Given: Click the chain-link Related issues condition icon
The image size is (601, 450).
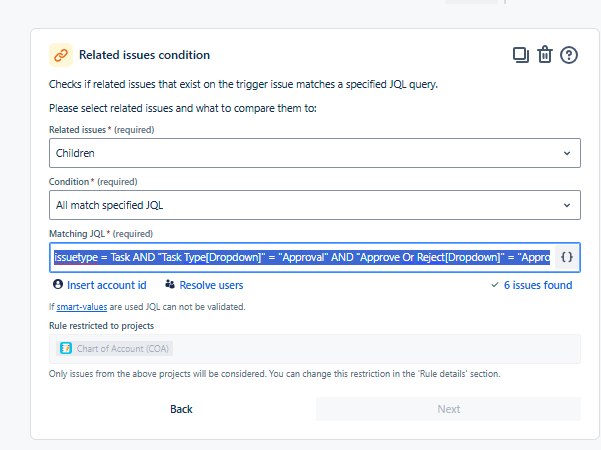Looking at the screenshot, I should (61, 55).
